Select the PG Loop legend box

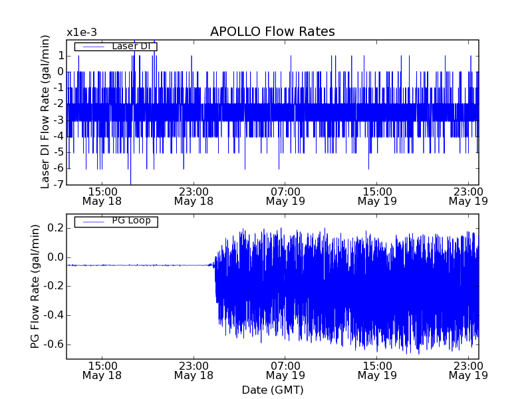(116, 221)
